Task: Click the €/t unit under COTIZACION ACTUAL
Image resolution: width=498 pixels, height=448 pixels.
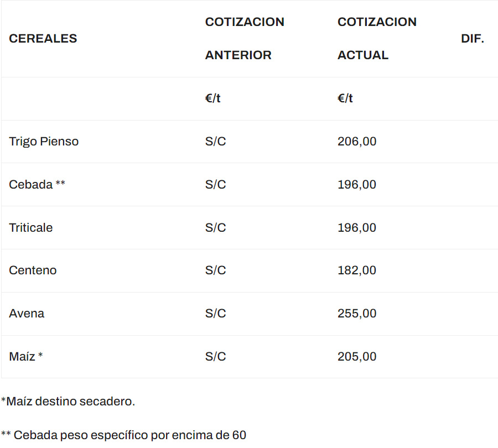Action: pyautogui.click(x=345, y=98)
